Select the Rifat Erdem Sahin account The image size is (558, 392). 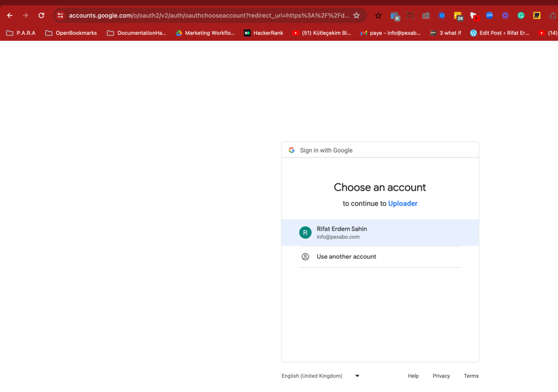point(380,232)
